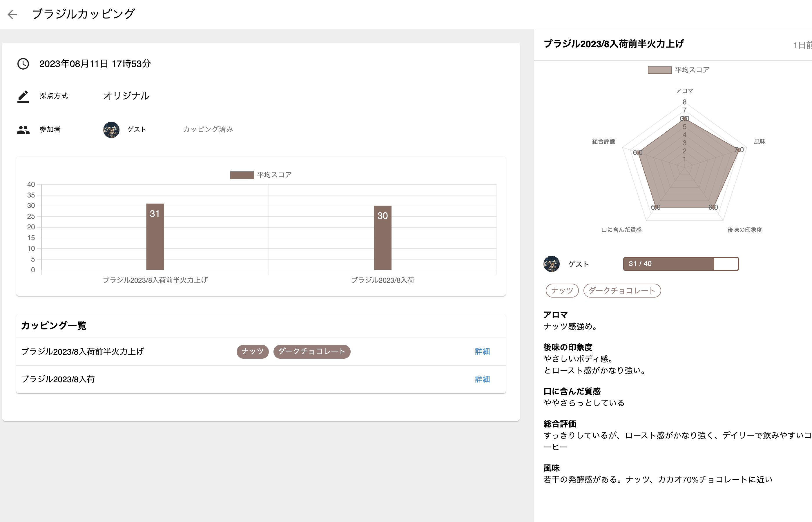Open 詳細 for ブラジル2023/8入荷前半火力上げ
812x522 pixels.
click(482, 351)
